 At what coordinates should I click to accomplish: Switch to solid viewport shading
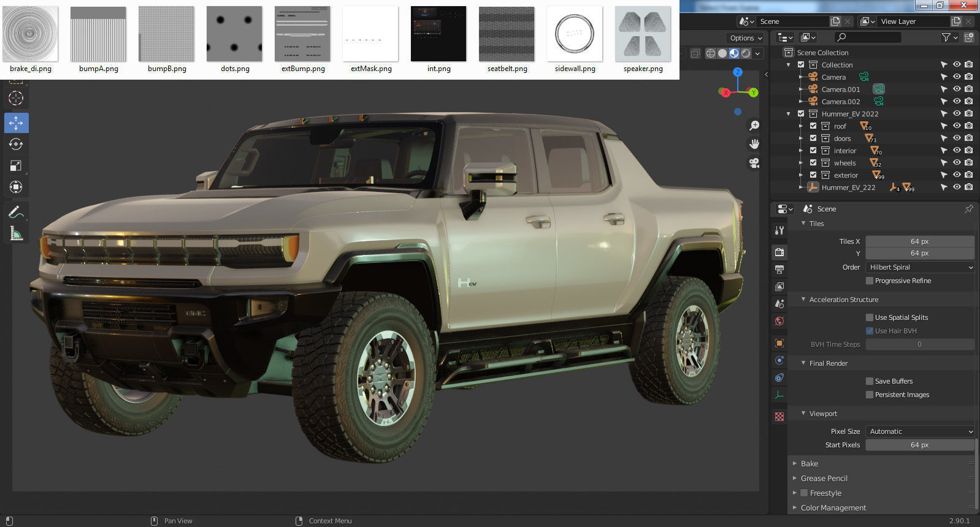[722, 53]
